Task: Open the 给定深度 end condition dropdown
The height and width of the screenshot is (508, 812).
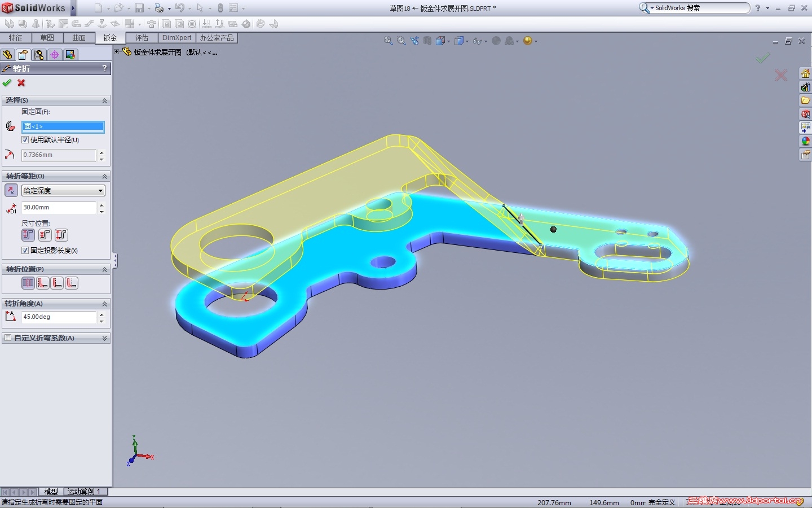Action: [63, 191]
